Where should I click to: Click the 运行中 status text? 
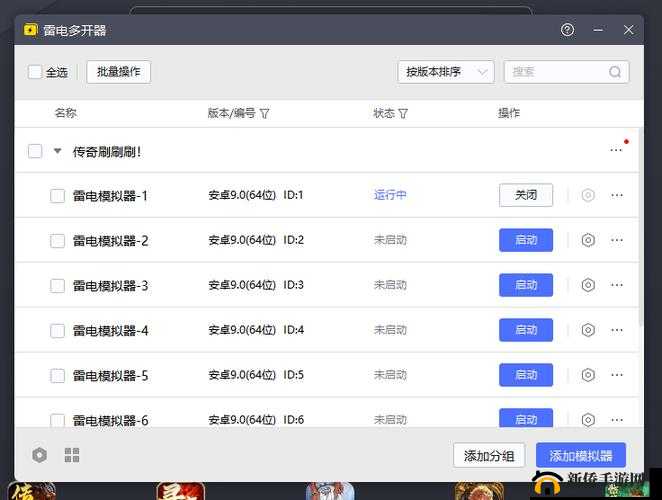(390, 195)
